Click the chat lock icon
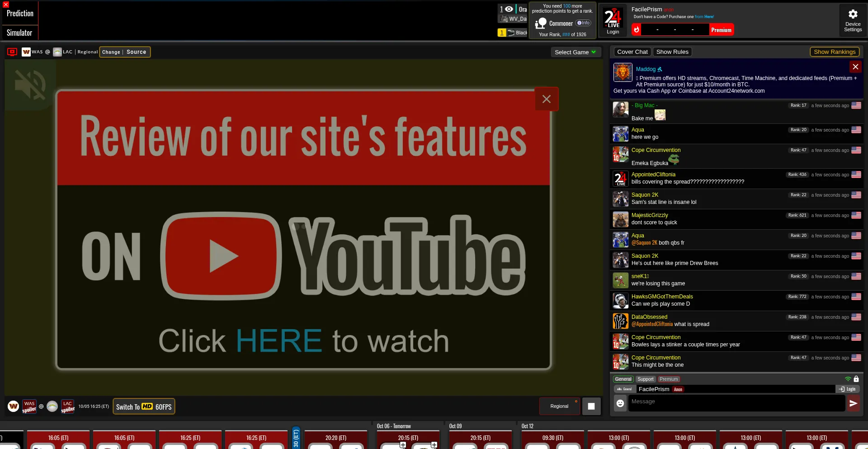Viewport: 868px width, 449px height. pyautogui.click(x=856, y=379)
